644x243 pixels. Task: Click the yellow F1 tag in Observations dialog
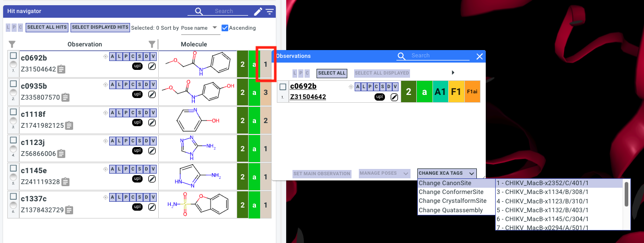pyautogui.click(x=456, y=92)
